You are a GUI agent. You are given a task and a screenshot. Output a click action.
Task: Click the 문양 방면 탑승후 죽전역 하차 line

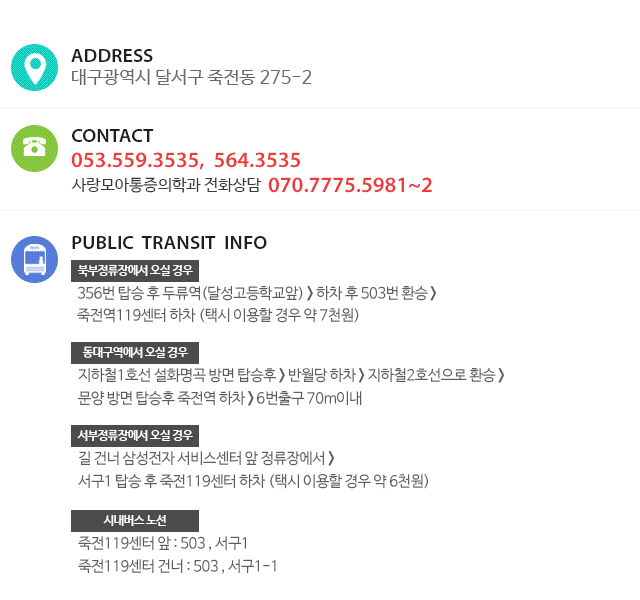tap(220, 398)
